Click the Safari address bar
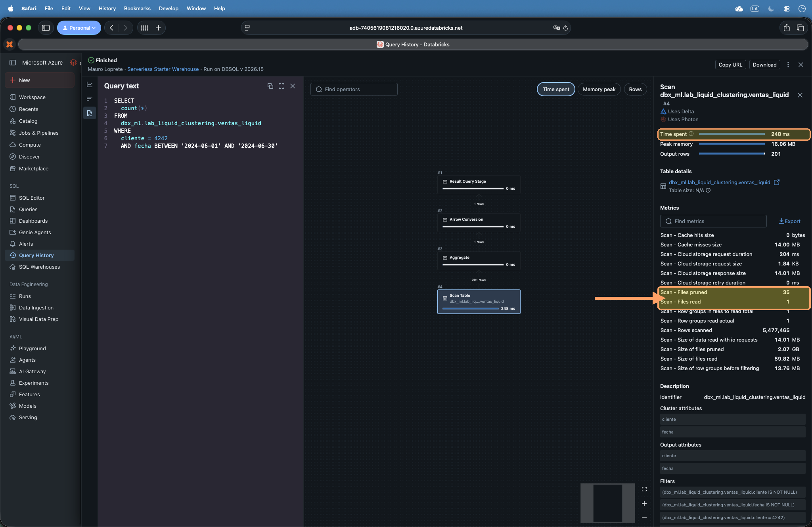The image size is (812, 527). coord(406,28)
